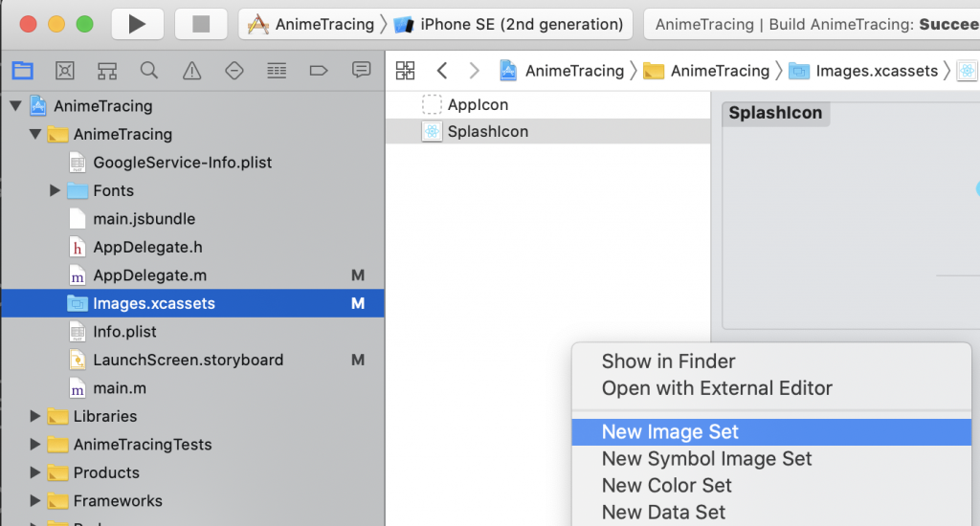The width and height of the screenshot is (980, 526).
Task: Open the Symbol navigator
Action: tap(107, 71)
